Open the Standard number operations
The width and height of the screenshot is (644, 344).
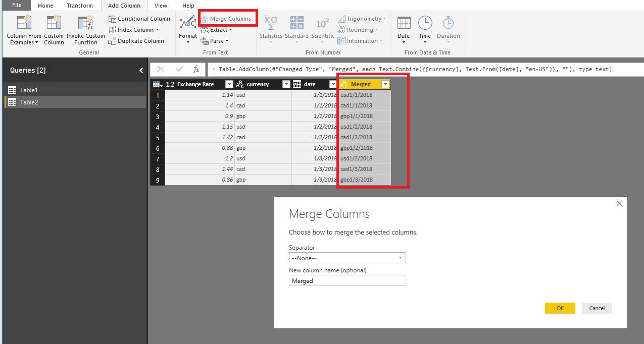point(296,30)
